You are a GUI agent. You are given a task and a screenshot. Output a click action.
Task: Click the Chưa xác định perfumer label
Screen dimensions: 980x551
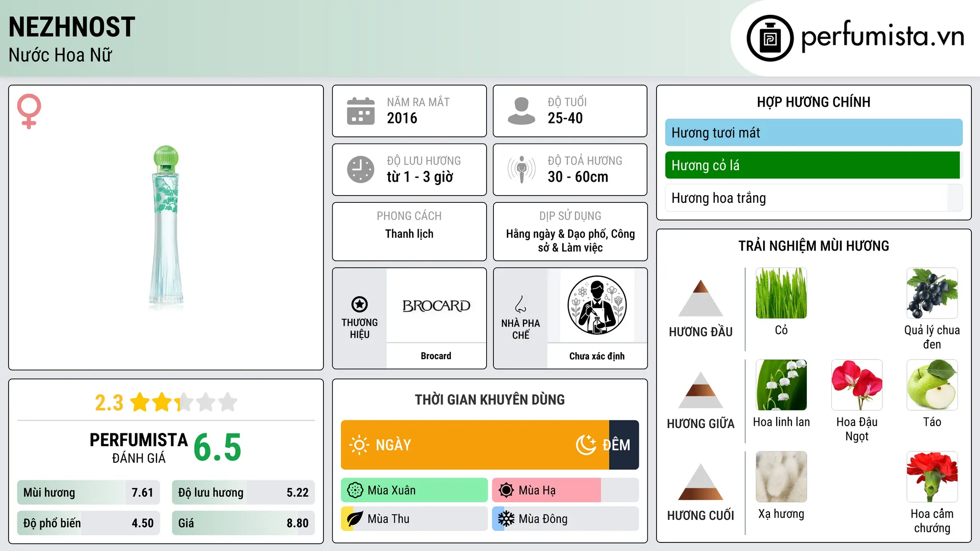click(597, 356)
